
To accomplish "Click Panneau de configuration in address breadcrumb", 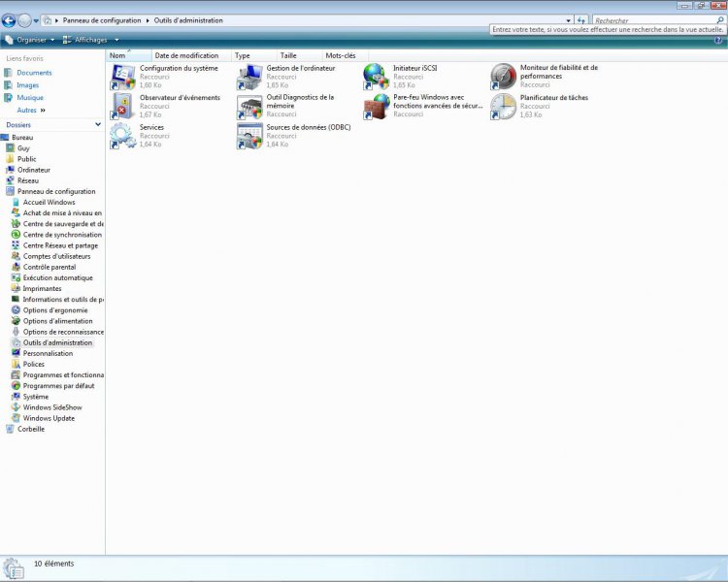I will coord(102,20).
